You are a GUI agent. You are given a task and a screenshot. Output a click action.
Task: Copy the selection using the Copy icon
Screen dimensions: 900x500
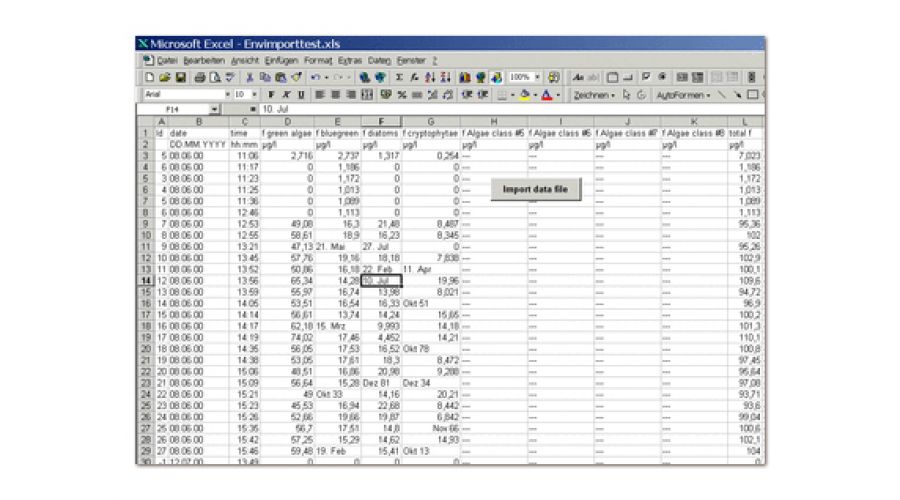265,77
